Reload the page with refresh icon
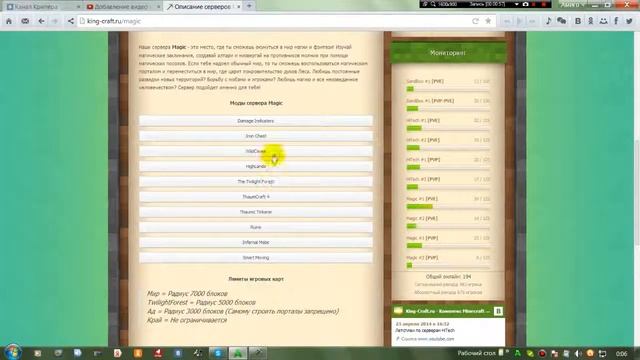This screenshot has width=640, height=360. click(476, 21)
